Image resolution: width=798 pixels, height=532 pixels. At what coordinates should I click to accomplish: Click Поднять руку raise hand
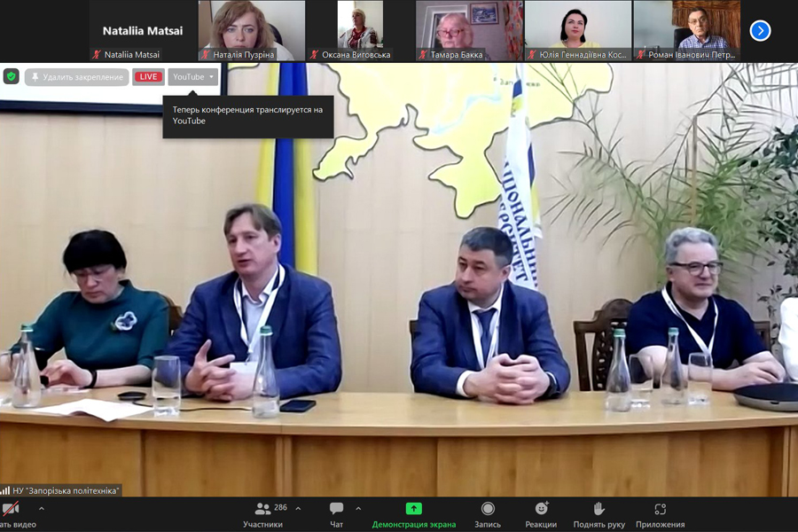(x=599, y=515)
